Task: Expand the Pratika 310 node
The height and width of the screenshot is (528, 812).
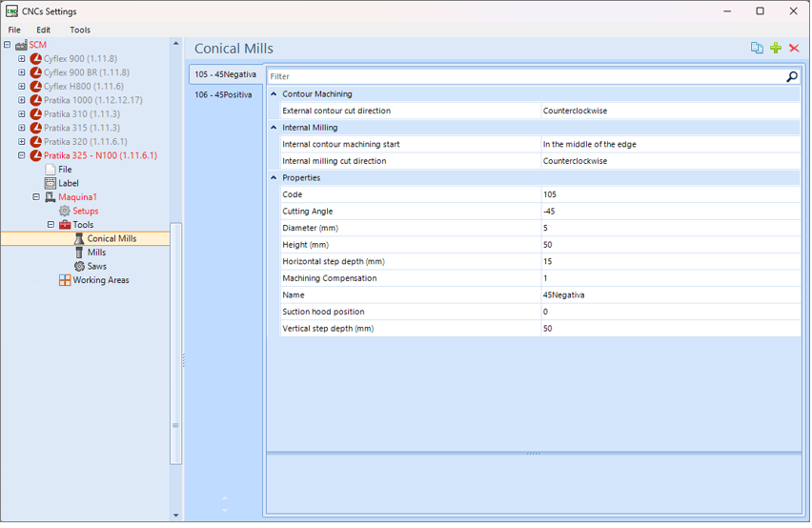Action: (22, 113)
